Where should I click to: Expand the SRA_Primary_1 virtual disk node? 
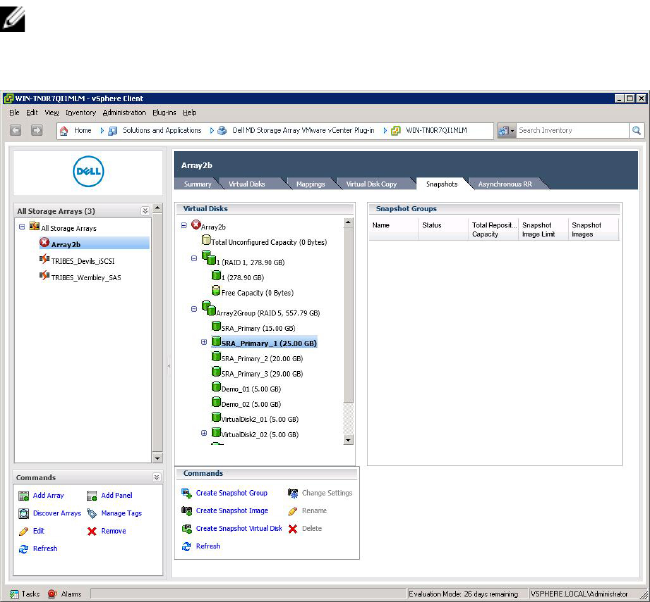(x=204, y=342)
